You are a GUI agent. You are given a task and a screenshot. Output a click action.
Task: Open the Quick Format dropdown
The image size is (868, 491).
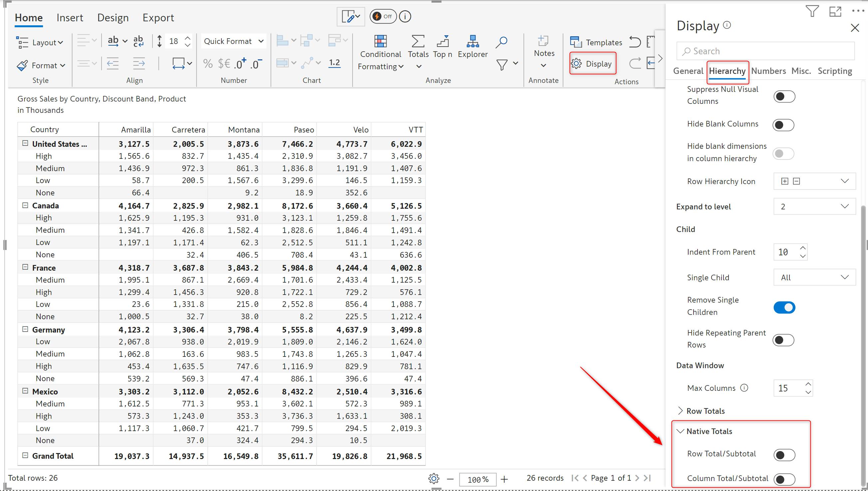tap(233, 41)
